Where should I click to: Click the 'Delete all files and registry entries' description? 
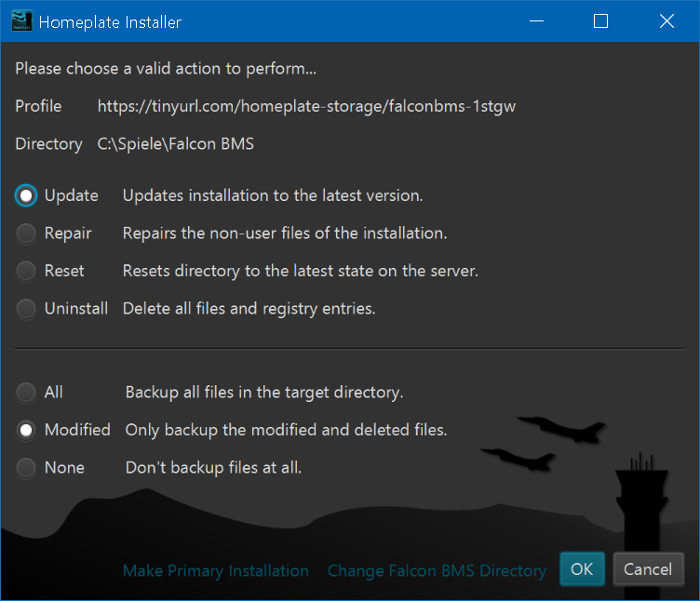(249, 308)
